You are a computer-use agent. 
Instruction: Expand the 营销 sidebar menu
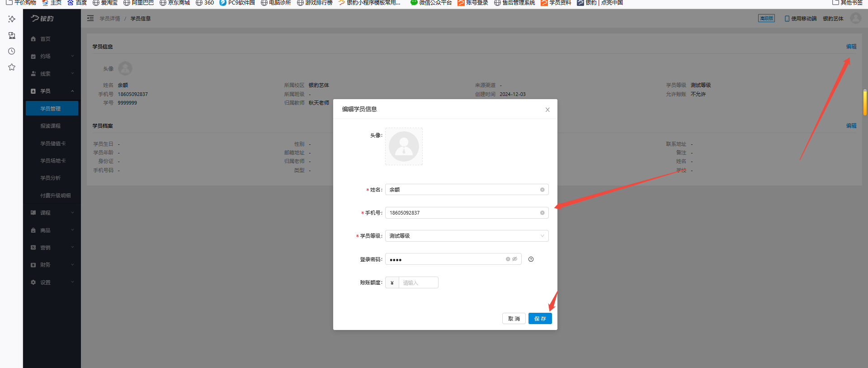coord(52,248)
